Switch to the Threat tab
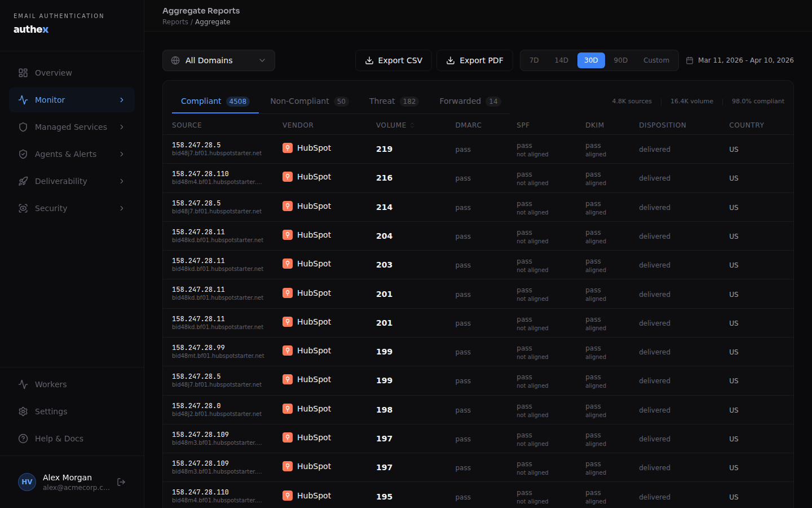Image resolution: width=812 pixels, height=508 pixels. pos(394,101)
